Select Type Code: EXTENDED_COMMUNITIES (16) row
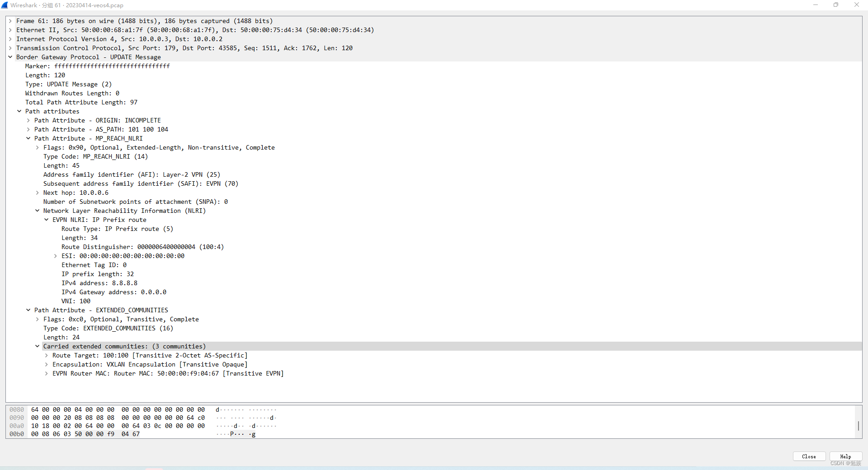The width and height of the screenshot is (868, 470). tap(434, 328)
